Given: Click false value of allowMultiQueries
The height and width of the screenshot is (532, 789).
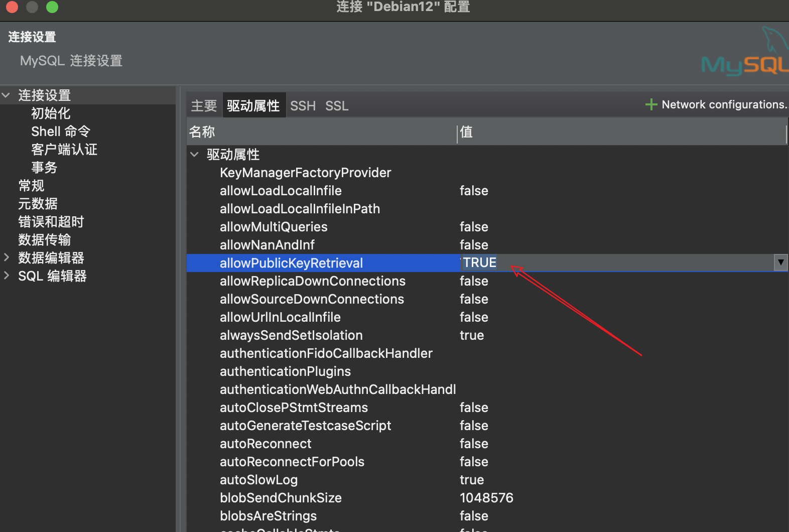Looking at the screenshot, I should pyautogui.click(x=474, y=227).
